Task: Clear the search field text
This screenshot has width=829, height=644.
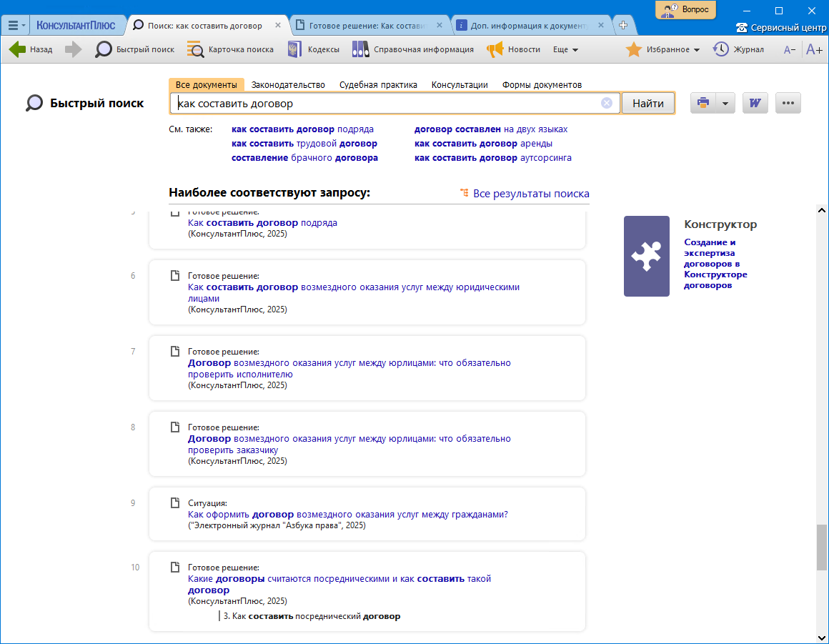Action: click(607, 103)
